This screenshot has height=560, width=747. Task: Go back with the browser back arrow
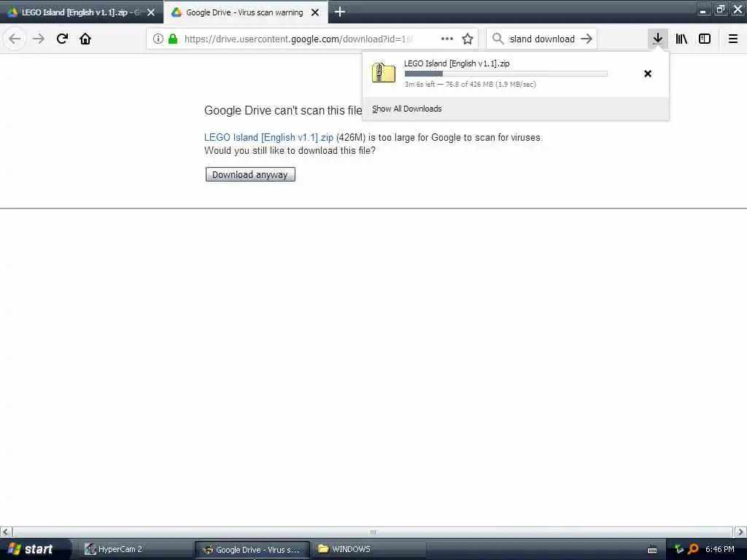coord(15,39)
